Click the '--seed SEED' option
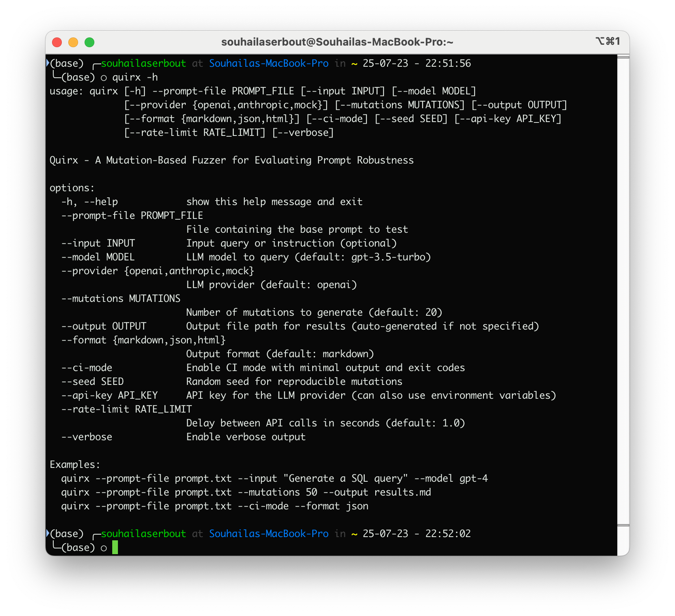675x616 pixels. tap(92, 382)
